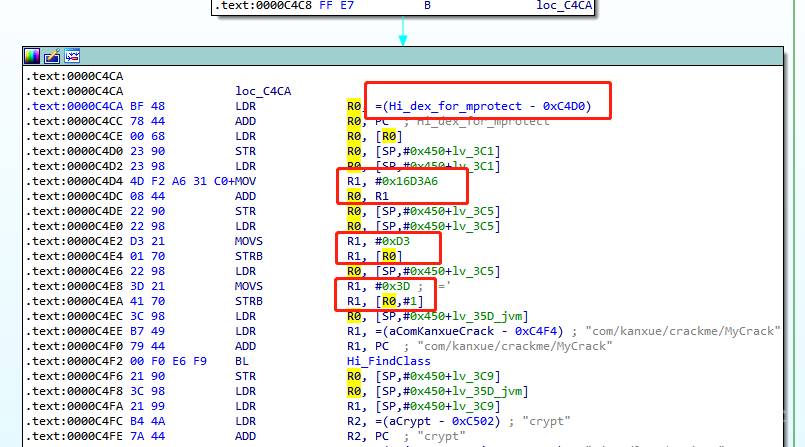Click the B mnemonic in the top block
The image size is (805, 447).
coord(427,6)
